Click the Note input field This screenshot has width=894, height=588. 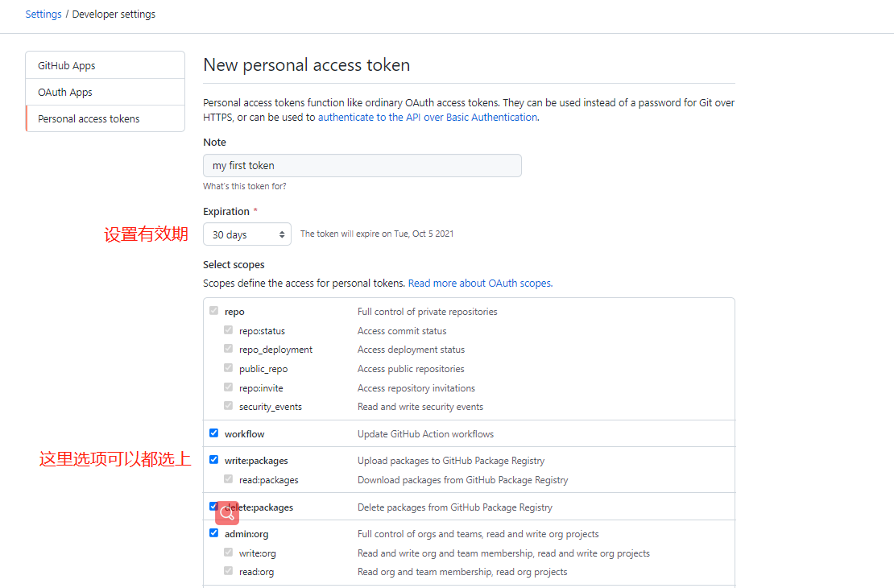362,165
